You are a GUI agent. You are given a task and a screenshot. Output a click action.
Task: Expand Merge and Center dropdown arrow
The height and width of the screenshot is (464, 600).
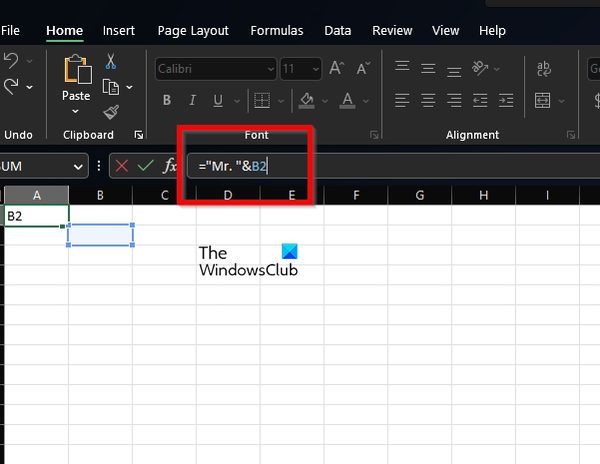[561, 101]
